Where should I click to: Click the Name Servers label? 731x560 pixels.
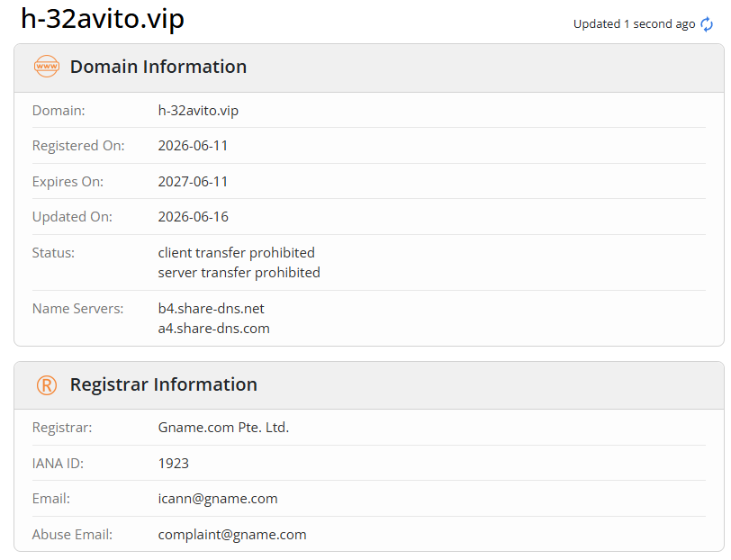[77, 309]
